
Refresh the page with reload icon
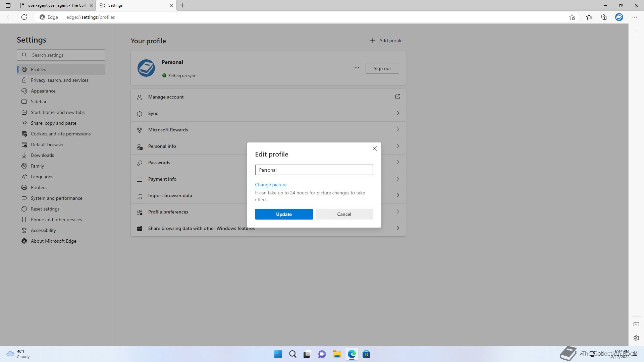24,17
